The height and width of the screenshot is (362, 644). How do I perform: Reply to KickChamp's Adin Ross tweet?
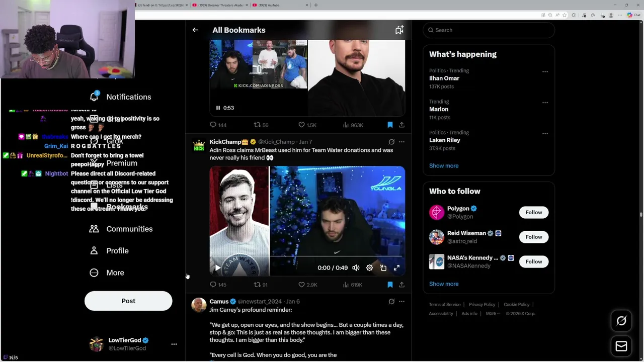[x=218, y=285]
